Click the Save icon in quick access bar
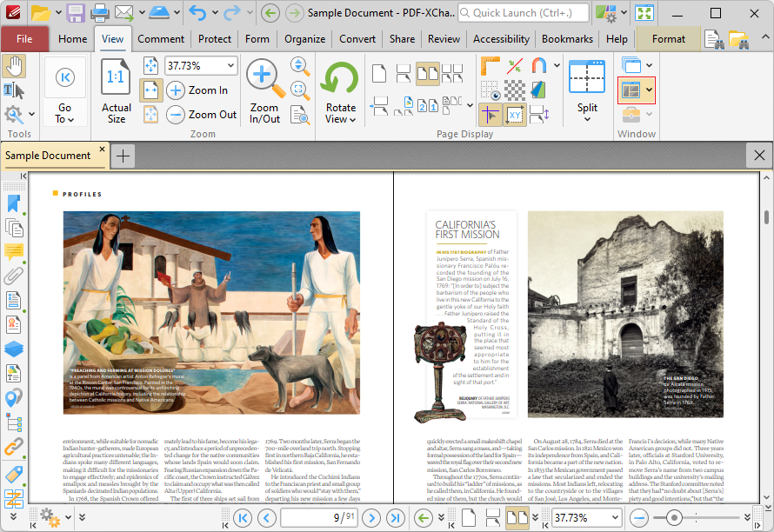Viewport: 774px width, 532px height. tap(76, 13)
